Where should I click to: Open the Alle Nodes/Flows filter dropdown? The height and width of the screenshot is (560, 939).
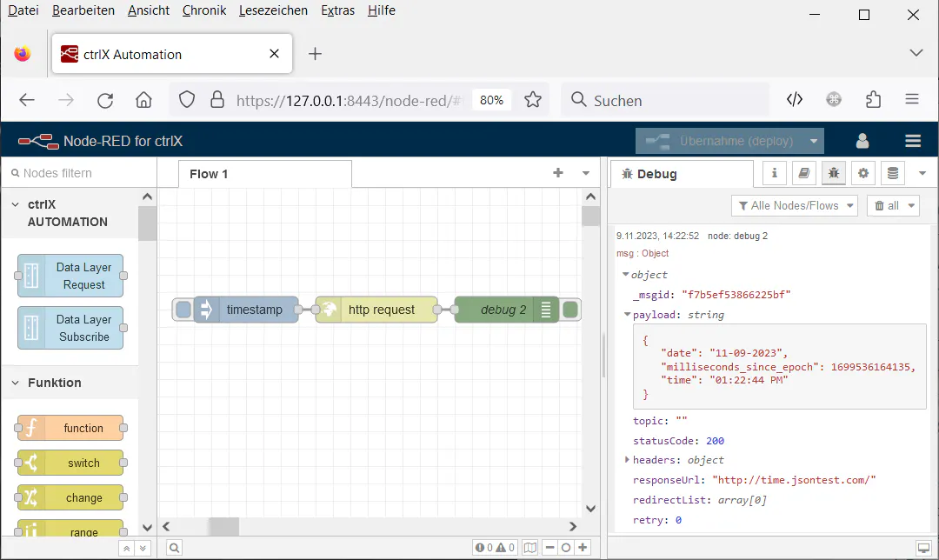[x=795, y=205]
